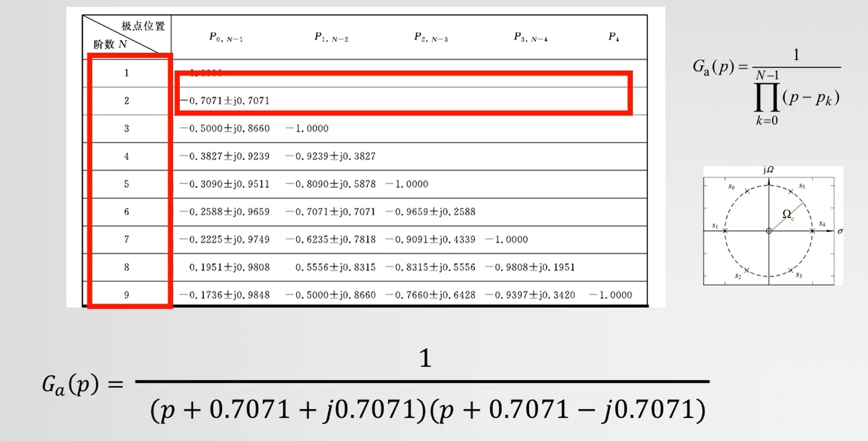The height and width of the screenshot is (441, 868).
Task: Select −1.0000 in the N=9 row
Action: (611, 295)
